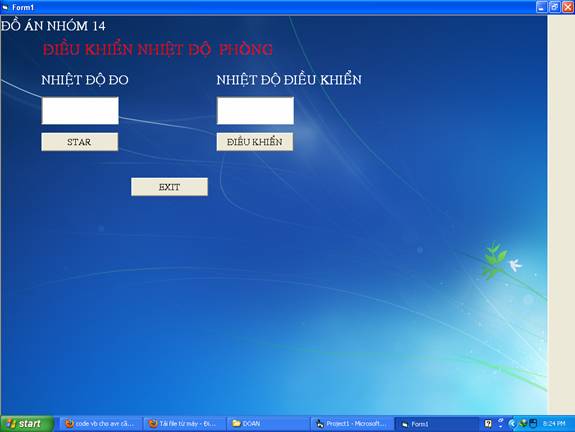Click the ĐIỀU KHIỂN button

(x=254, y=142)
